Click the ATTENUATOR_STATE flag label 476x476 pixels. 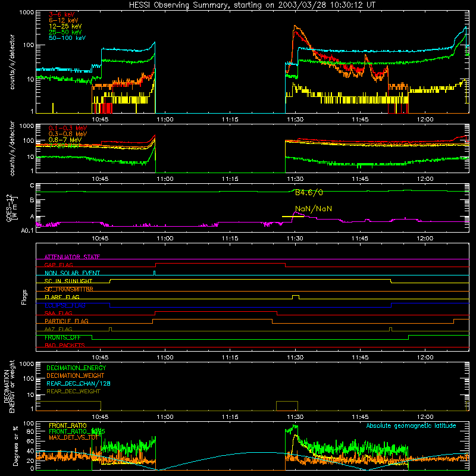(x=72, y=257)
